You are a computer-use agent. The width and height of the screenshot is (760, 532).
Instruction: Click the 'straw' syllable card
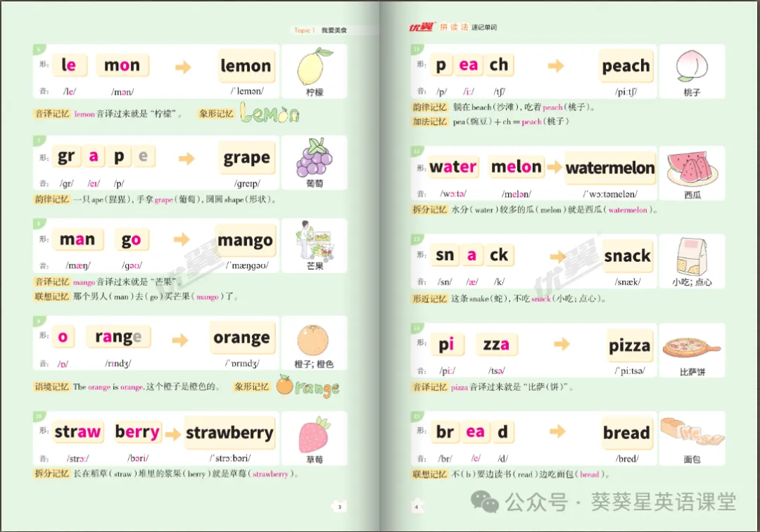pos(77,431)
